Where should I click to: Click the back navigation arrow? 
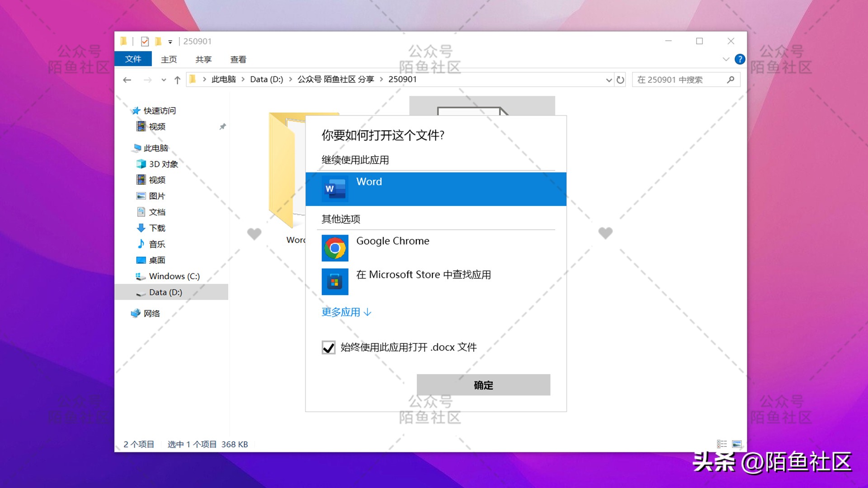pos(127,80)
